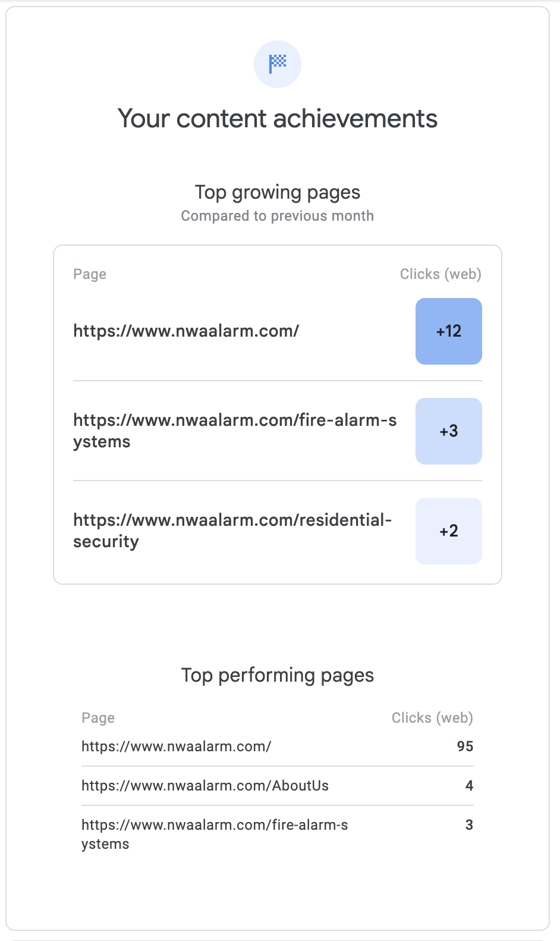Open the AboutUs page link

click(x=205, y=786)
